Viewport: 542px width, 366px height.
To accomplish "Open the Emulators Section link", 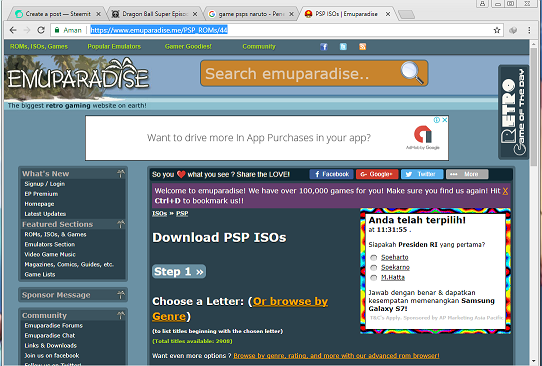I will pos(49,244).
